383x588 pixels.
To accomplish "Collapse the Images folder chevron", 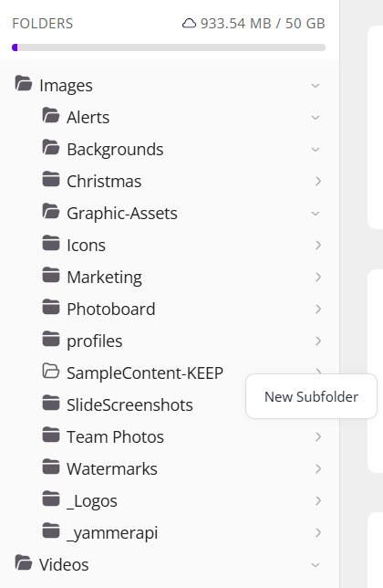I will [x=316, y=86].
